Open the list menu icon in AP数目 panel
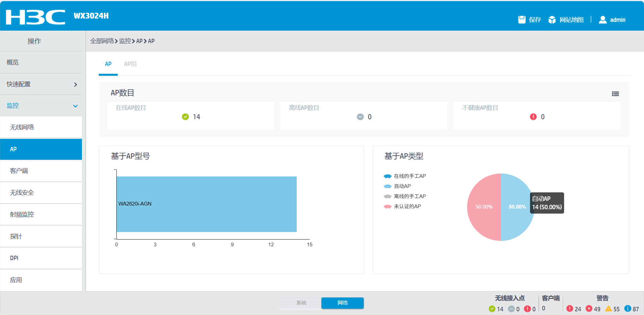The height and width of the screenshot is (315, 644). pyautogui.click(x=615, y=94)
